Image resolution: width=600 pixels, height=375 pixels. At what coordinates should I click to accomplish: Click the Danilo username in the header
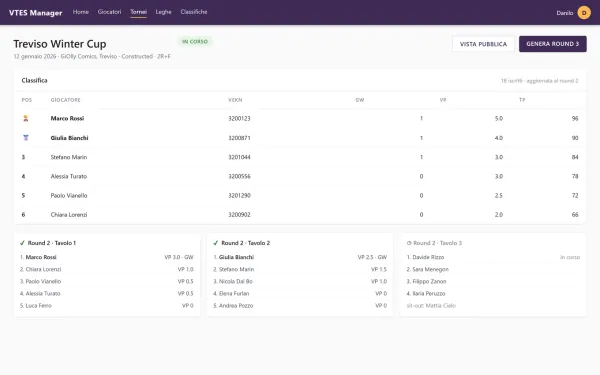tap(565, 13)
